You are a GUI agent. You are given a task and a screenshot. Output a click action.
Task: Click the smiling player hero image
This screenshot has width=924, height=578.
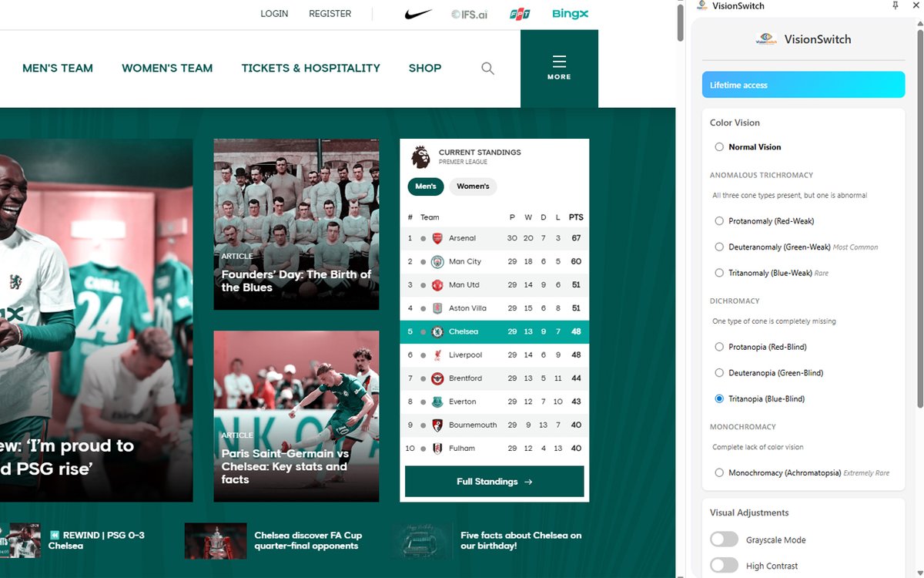pos(96,320)
